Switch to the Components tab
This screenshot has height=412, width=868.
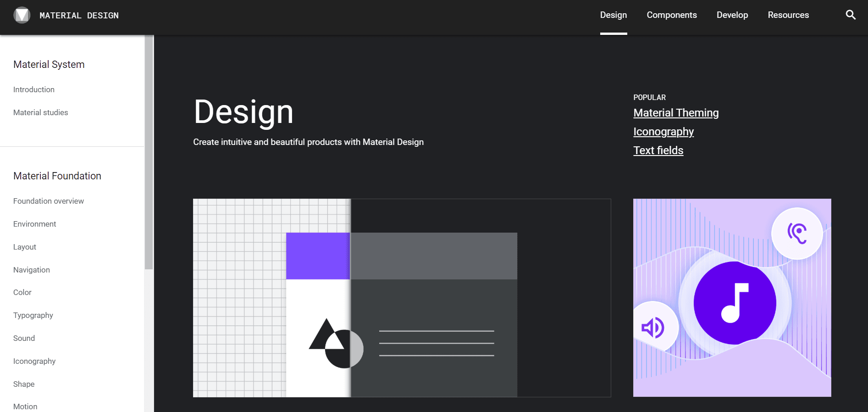(x=672, y=15)
